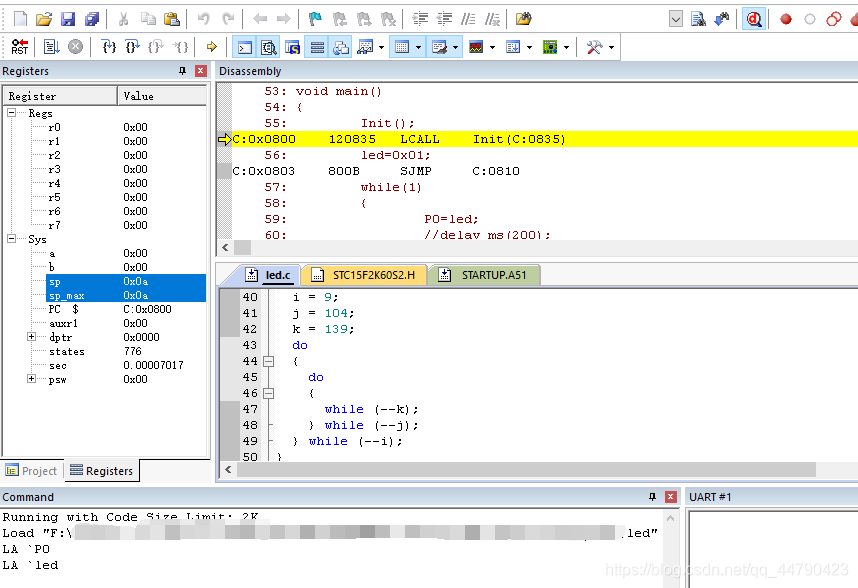858x588 pixels.
Task: Open the STARTUP.A51 tab
Action: click(484, 275)
